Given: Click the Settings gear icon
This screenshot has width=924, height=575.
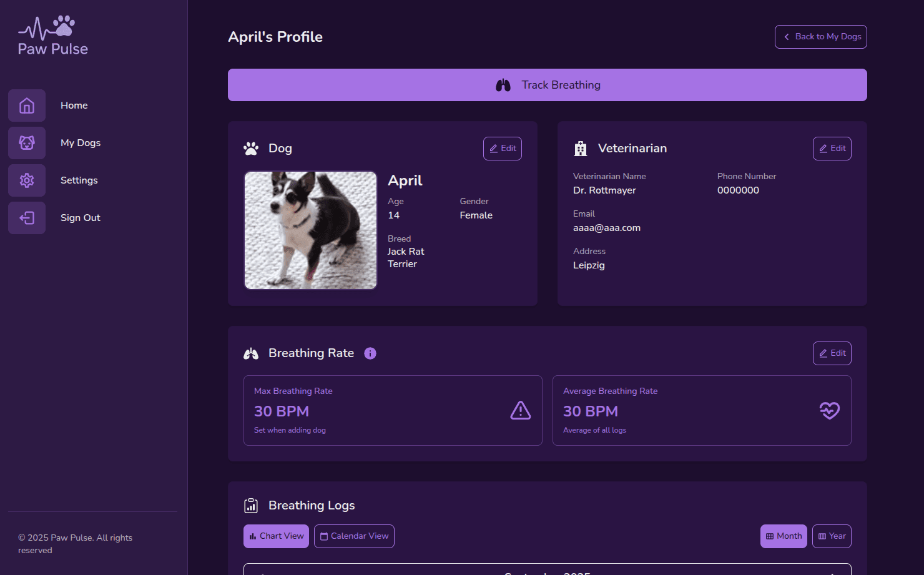Looking at the screenshot, I should [x=27, y=180].
